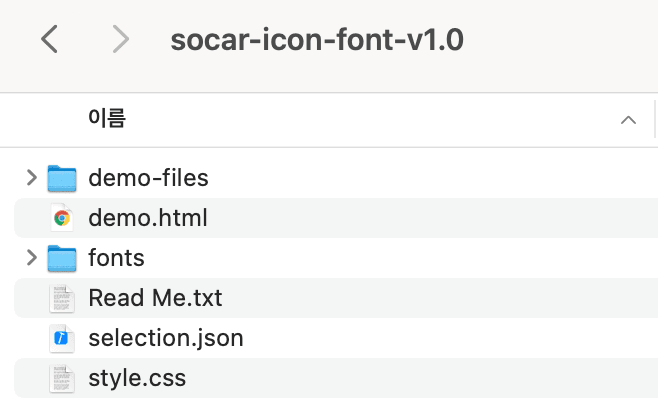Select the fonts folder icon
This screenshot has width=658, height=410.
click(62, 258)
